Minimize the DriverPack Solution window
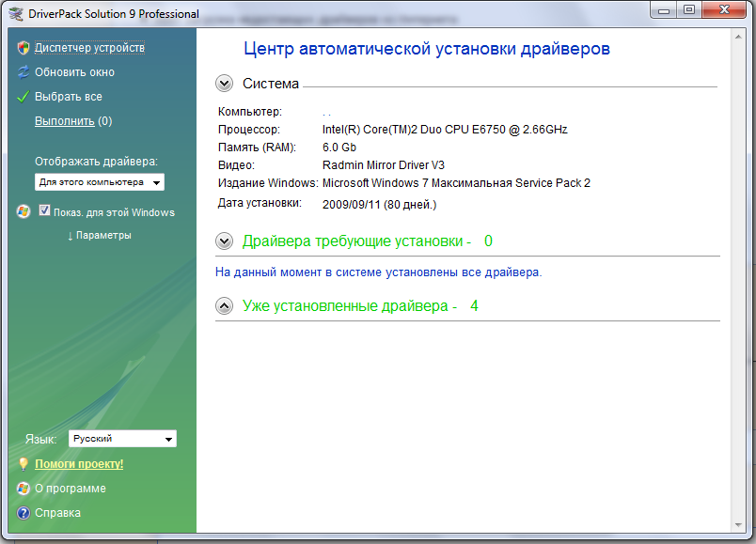This screenshot has height=544, width=756. [664, 10]
